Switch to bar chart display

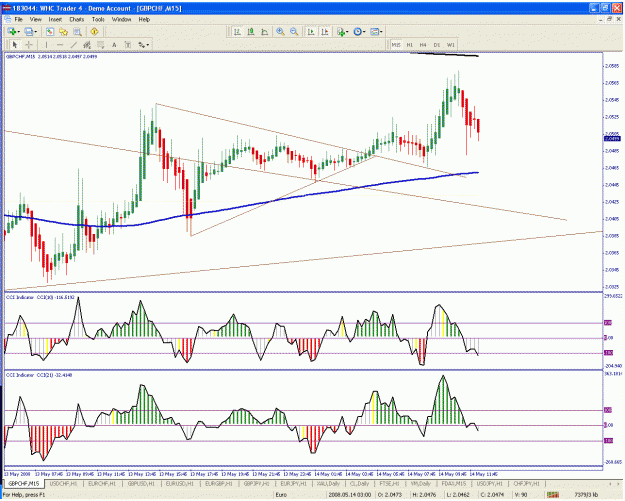click(237, 31)
